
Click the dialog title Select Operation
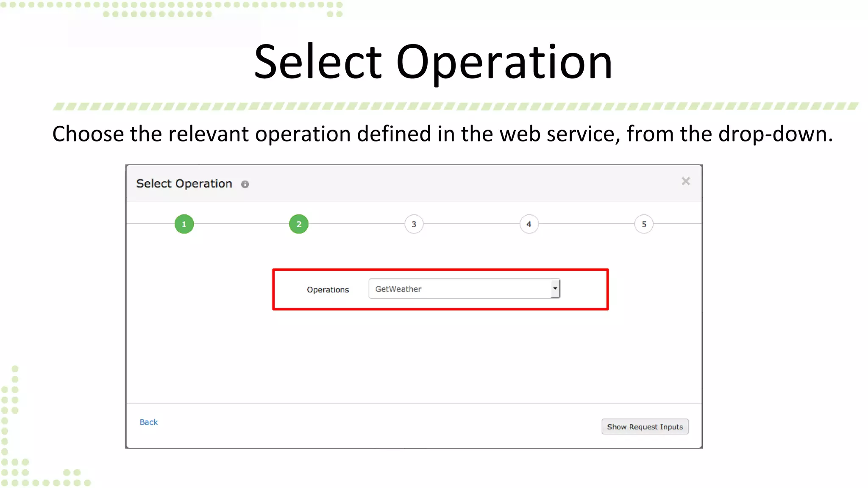point(184,183)
